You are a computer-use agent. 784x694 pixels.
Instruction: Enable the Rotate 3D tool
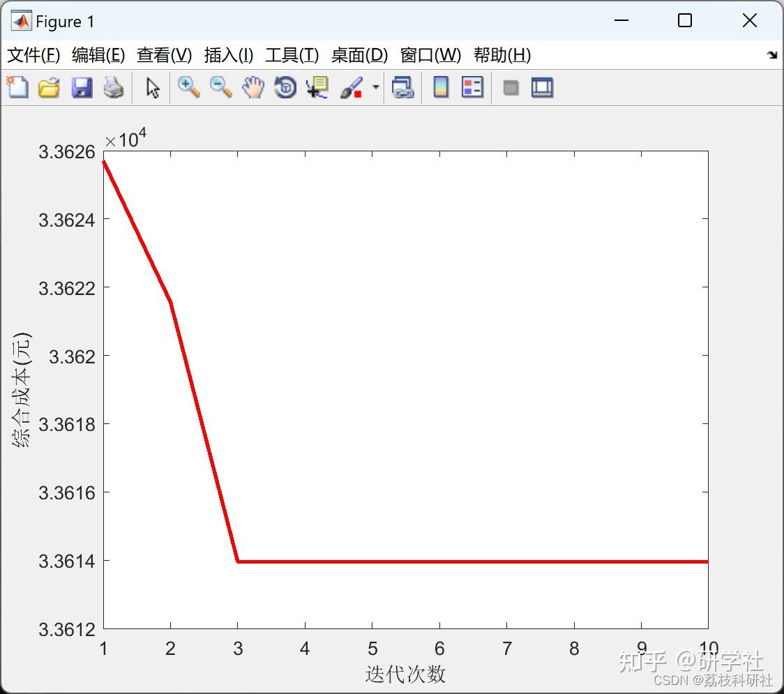(x=285, y=87)
